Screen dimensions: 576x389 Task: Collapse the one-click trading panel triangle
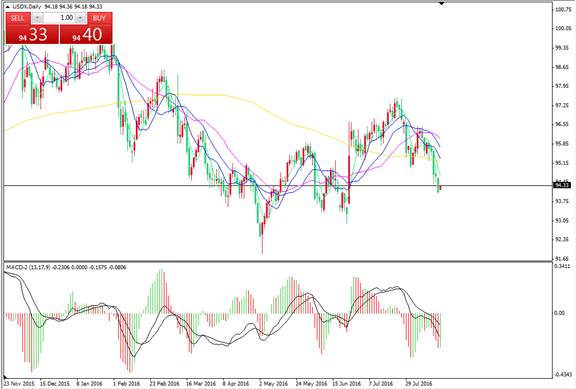(x=8, y=7)
